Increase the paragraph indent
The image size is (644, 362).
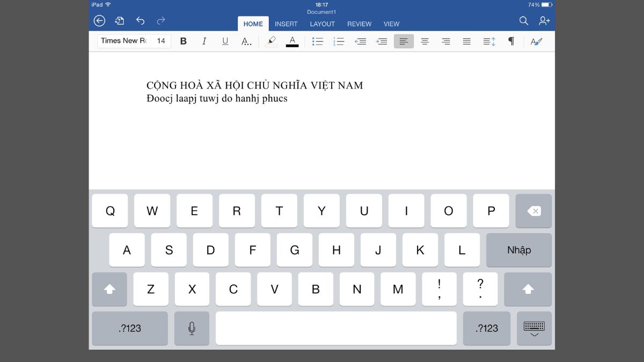[x=382, y=41]
